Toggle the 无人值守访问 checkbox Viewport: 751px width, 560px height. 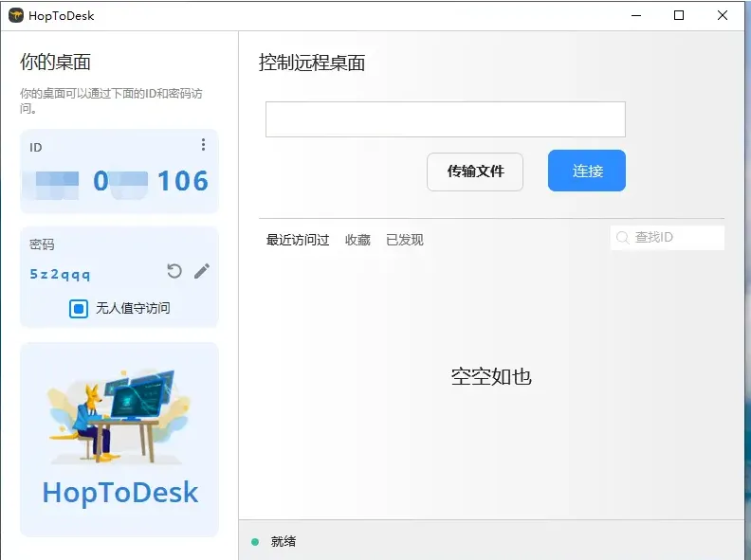tap(79, 309)
